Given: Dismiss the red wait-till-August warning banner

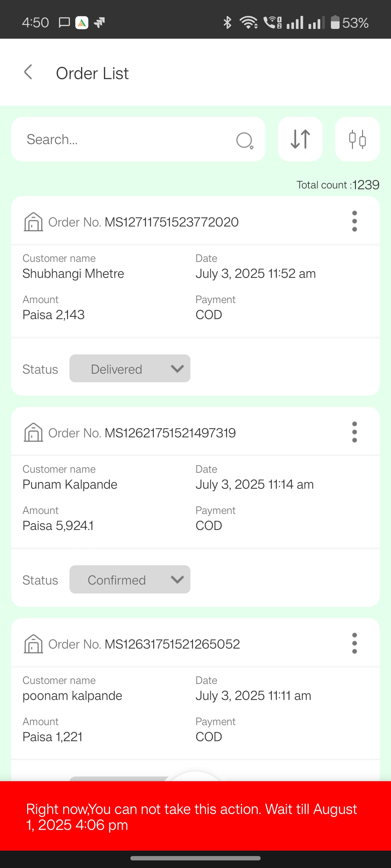Looking at the screenshot, I should click(x=195, y=816).
